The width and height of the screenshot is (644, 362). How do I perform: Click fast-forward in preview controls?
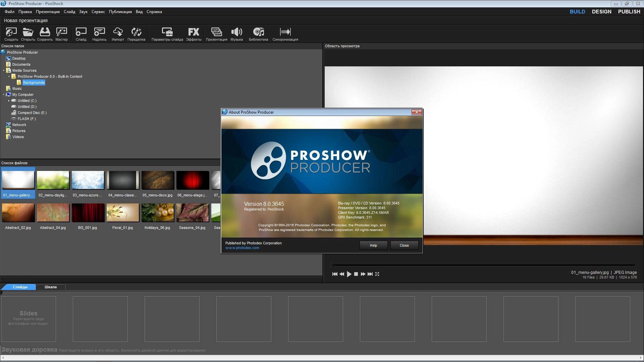coord(363,274)
